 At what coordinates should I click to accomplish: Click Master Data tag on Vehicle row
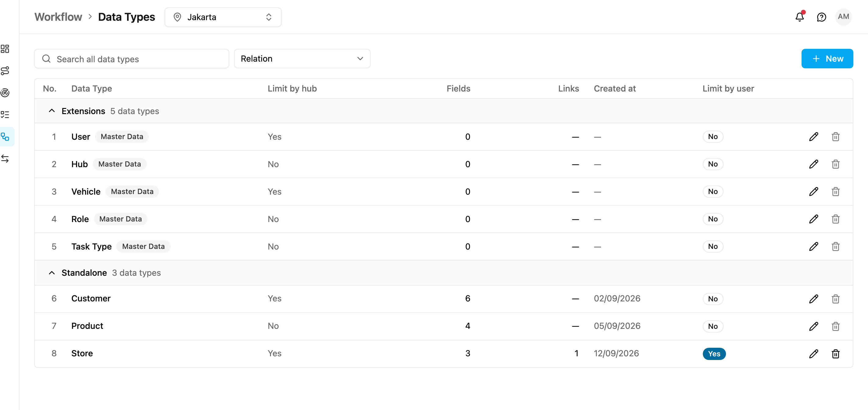pyautogui.click(x=132, y=192)
